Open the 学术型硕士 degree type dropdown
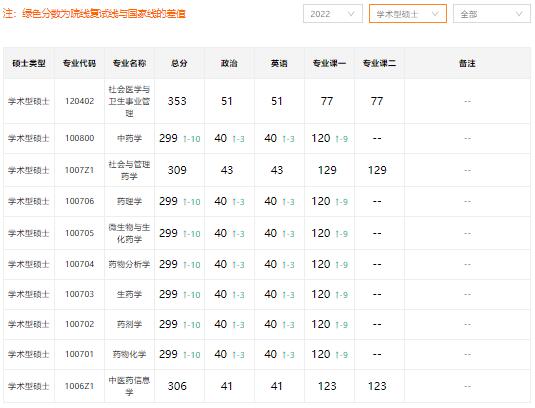 tap(408, 14)
